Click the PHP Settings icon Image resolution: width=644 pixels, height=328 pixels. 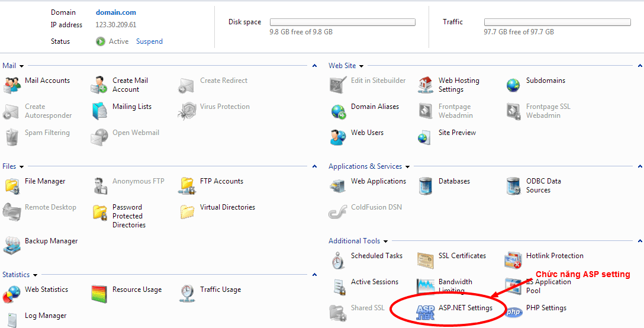pyautogui.click(x=513, y=312)
